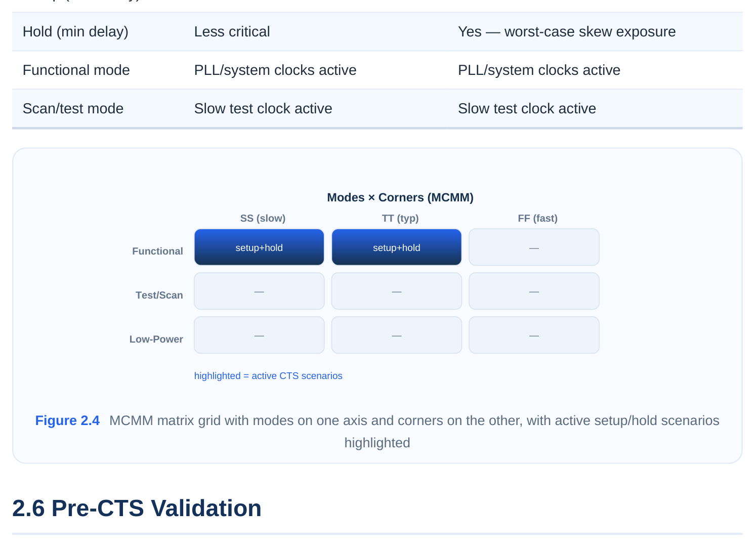The image size is (756, 548).
Task: Click the 2.6 Pre-CTS Validation heading
Action: pos(137,508)
